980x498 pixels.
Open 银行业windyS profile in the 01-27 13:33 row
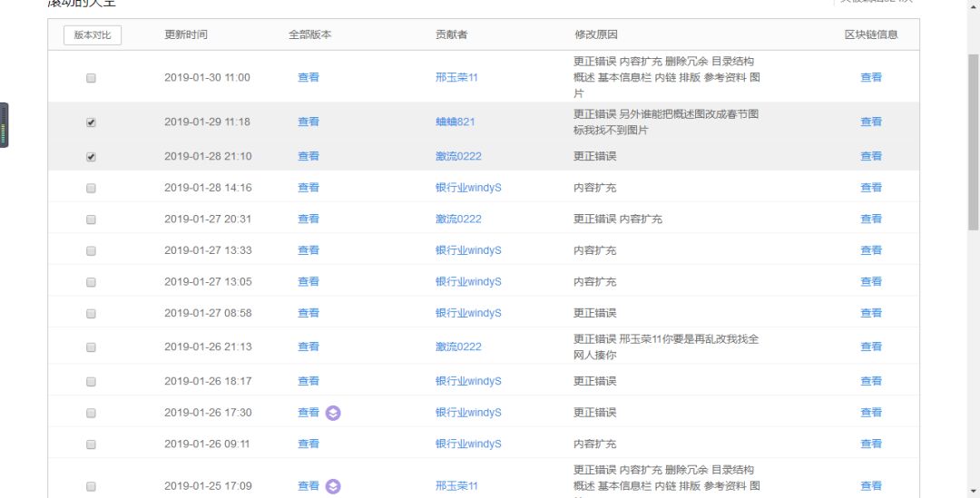click(x=468, y=250)
